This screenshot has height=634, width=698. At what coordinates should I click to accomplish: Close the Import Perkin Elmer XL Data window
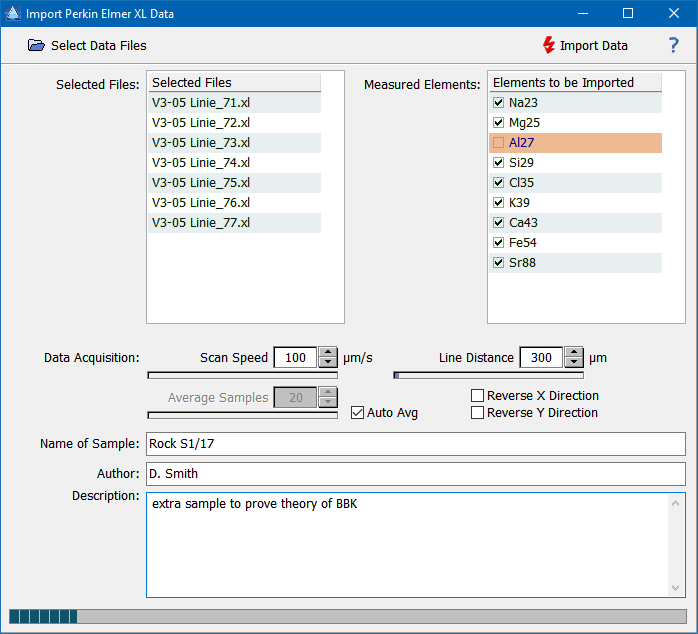(674, 13)
